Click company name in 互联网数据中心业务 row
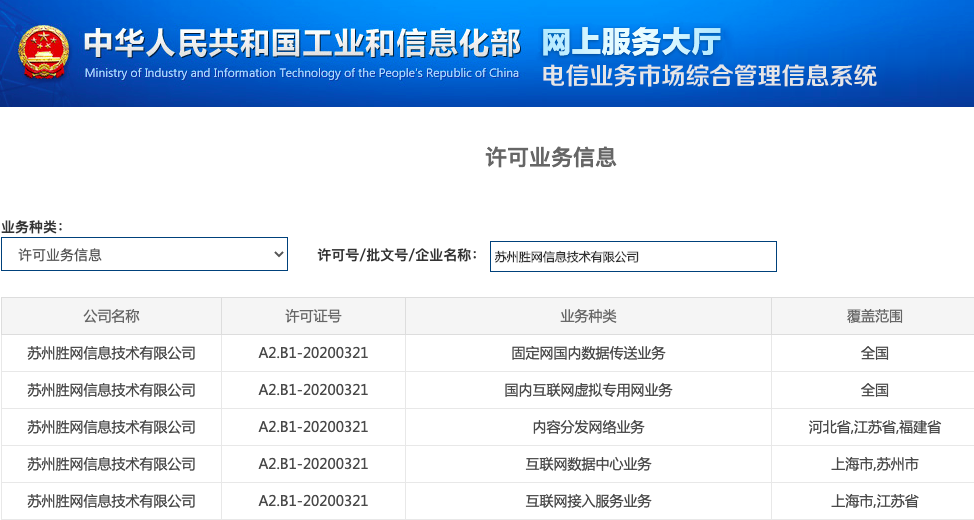The width and height of the screenshot is (974, 520). click(111, 464)
